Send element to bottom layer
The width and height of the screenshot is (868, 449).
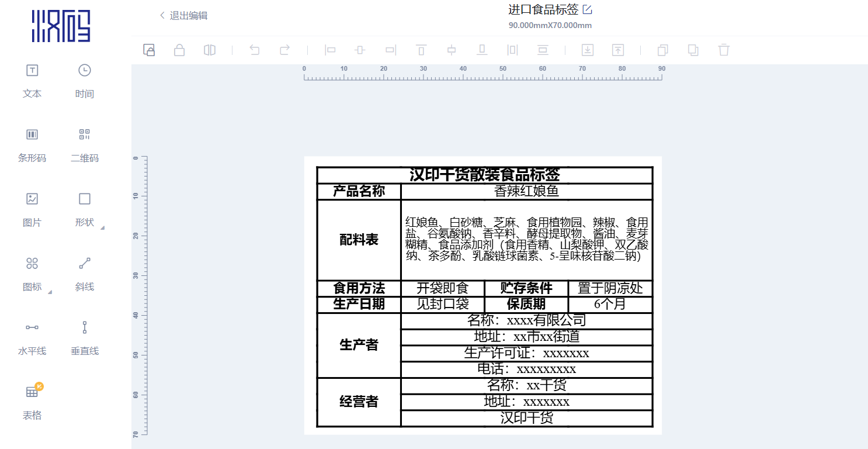[x=588, y=50]
